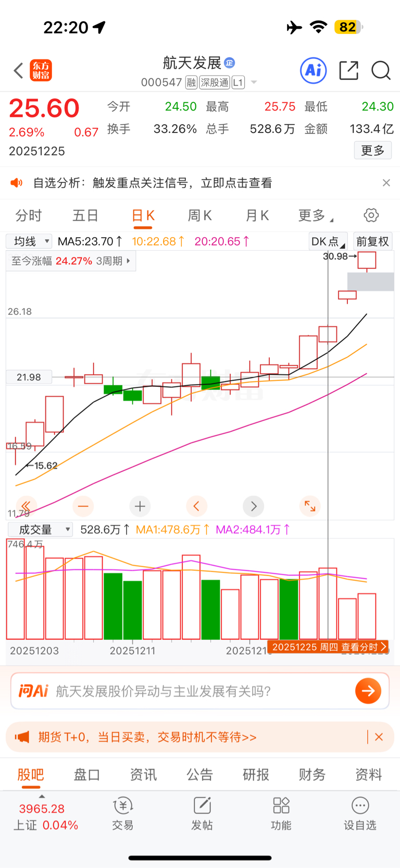The width and height of the screenshot is (400, 868).
Task: Tap the battery indicator showing 82
Action: point(349,27)
